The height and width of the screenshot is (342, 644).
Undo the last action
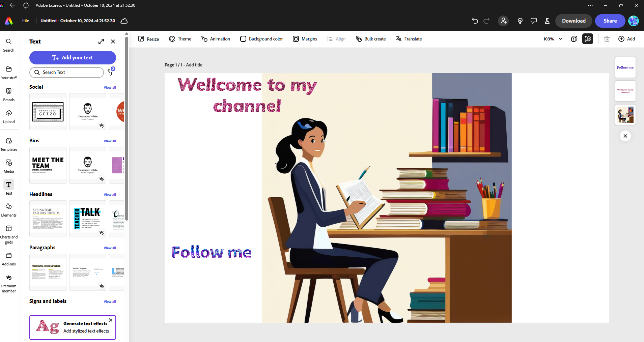pos(475,21)
